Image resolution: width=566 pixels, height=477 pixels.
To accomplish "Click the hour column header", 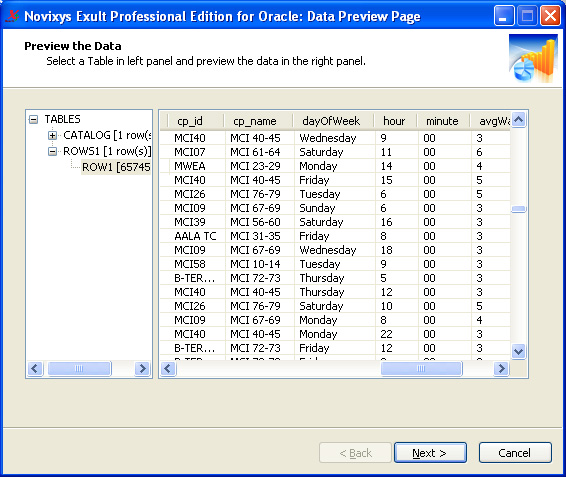I will coord(395,121).
